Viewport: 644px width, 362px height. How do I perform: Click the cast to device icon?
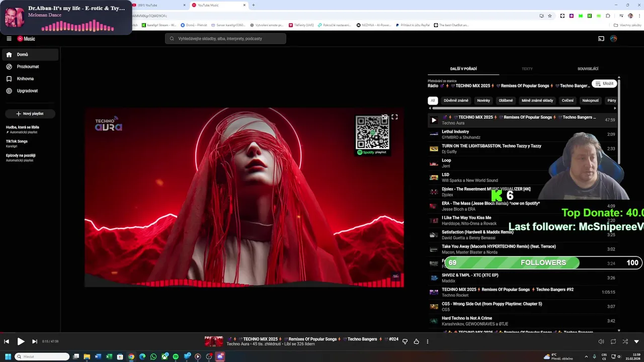pos(601,39)
